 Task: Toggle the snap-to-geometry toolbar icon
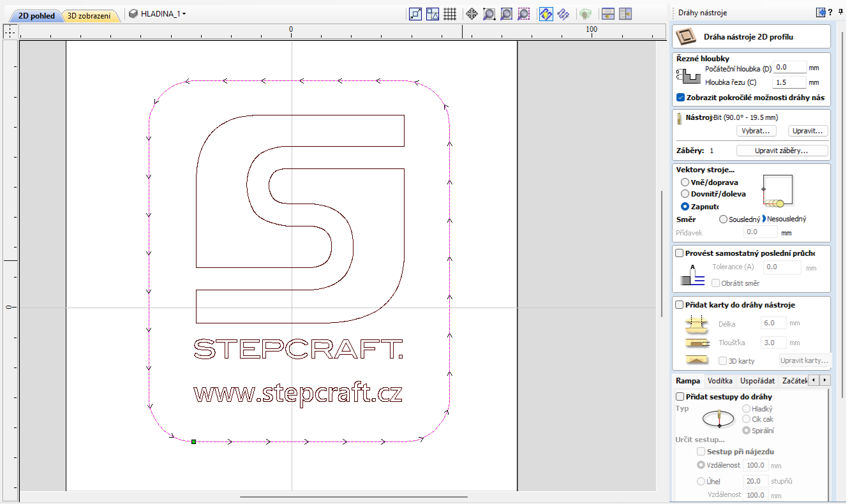(415, 13)
